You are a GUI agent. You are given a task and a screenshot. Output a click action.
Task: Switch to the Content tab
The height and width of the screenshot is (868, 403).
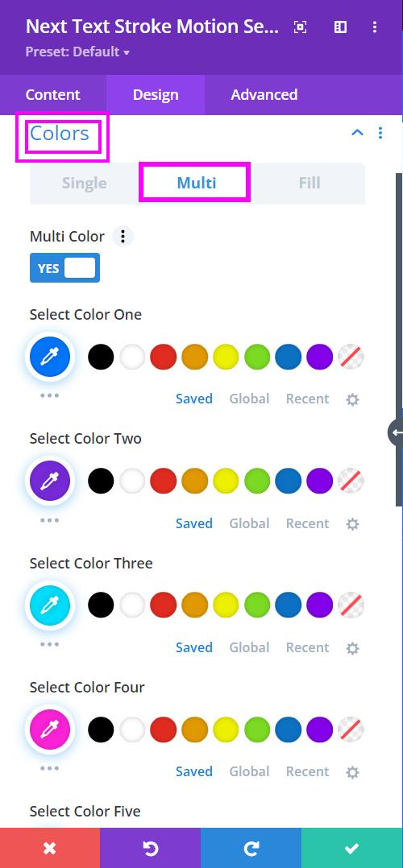point(53,95)
